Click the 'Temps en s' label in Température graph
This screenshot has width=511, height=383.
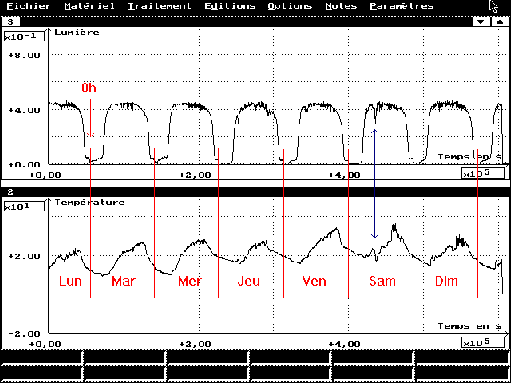(469, 326)
